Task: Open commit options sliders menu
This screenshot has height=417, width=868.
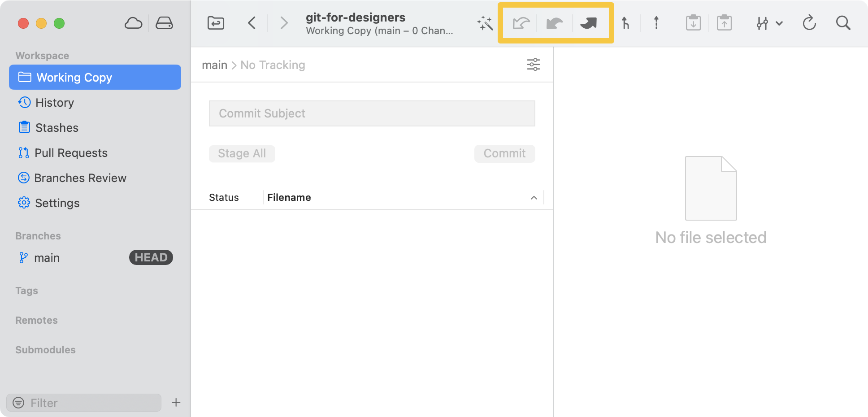Action: (x=533, y=65)
